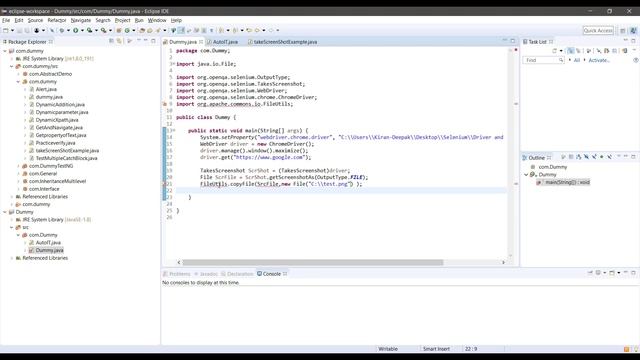This screenshot has height=360, width=640.
Task: Click the New file toolbar icon
Action: coord(5,30)
